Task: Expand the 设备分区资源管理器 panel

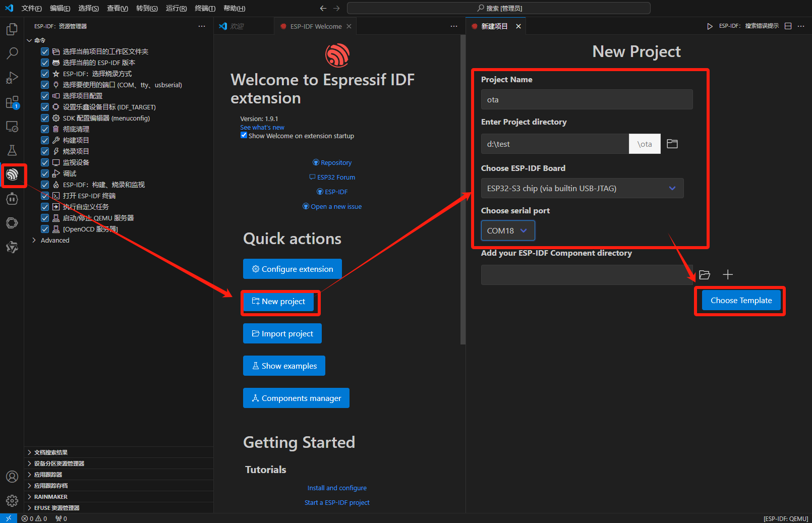Action: [x=119, y=463]
